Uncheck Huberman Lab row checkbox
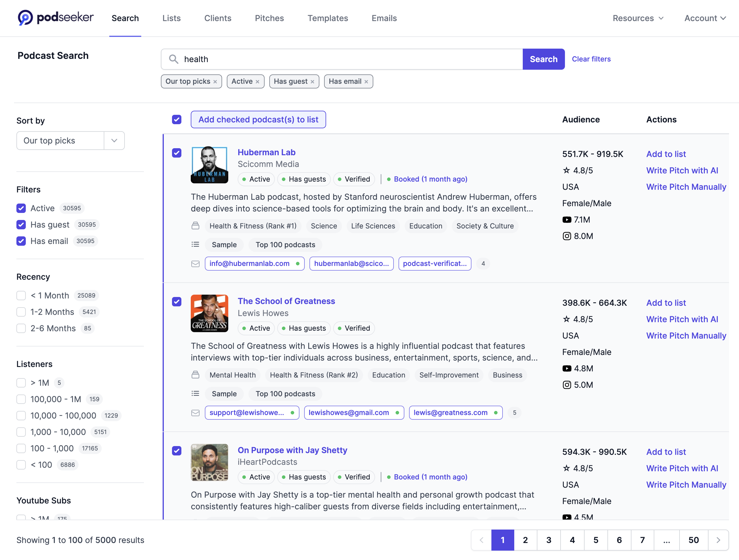Screen dimensions: 739x560 point(177,153)
